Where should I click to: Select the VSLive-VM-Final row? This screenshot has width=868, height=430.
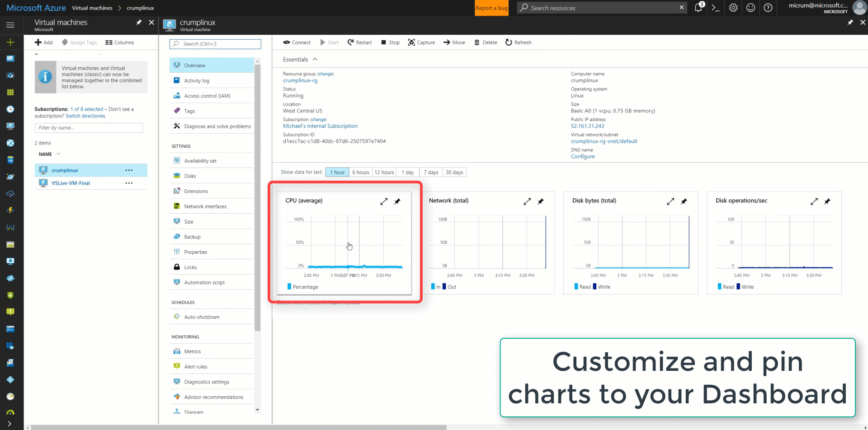click(x=91, y=183)
